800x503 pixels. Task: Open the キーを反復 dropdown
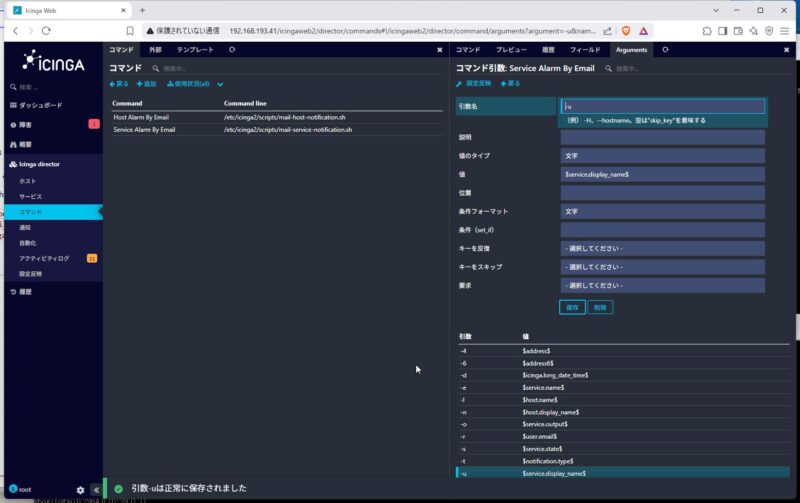[x=663, y=248]
